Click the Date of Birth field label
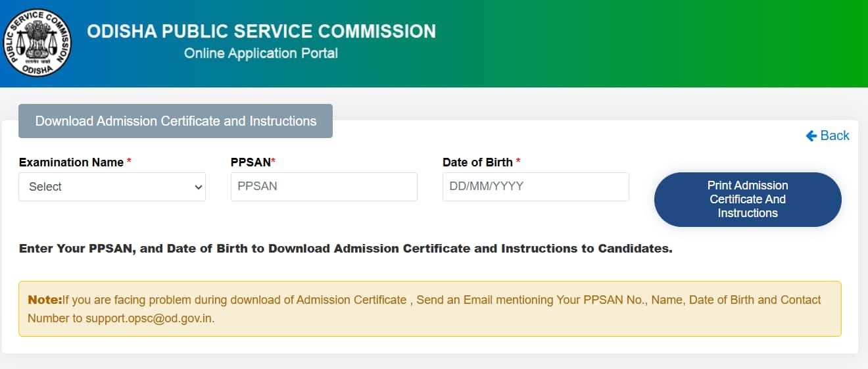The image size is (868, 369). (477, 162)
